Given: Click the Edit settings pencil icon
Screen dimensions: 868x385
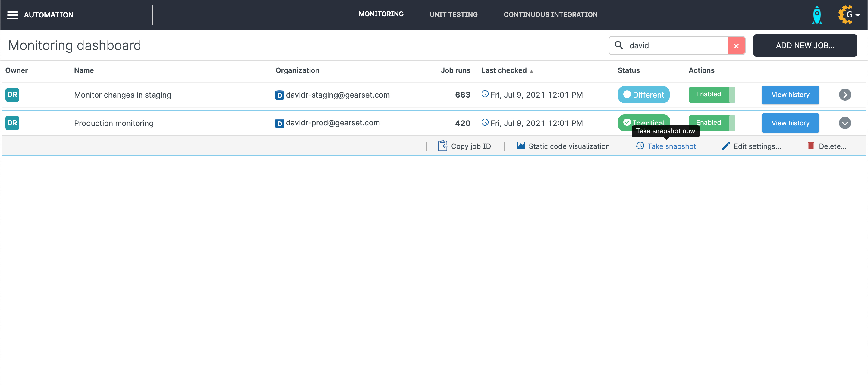Looking at the screenshot, I should point(726,146).
